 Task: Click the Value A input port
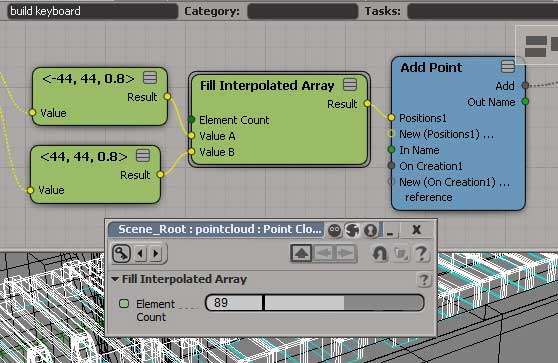pyautogui.click(x=191, y=135)
